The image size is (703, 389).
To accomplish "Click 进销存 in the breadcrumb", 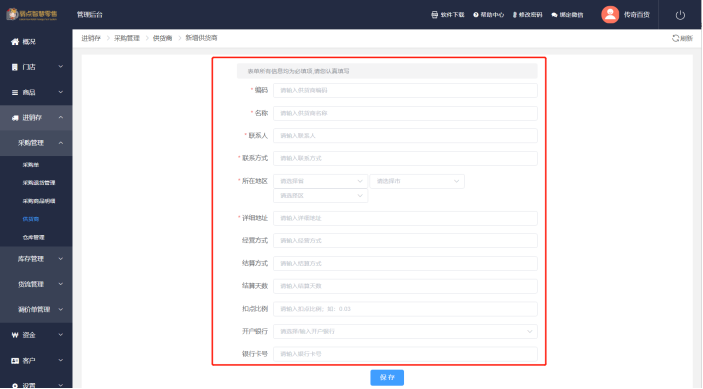I will point(91,38).
